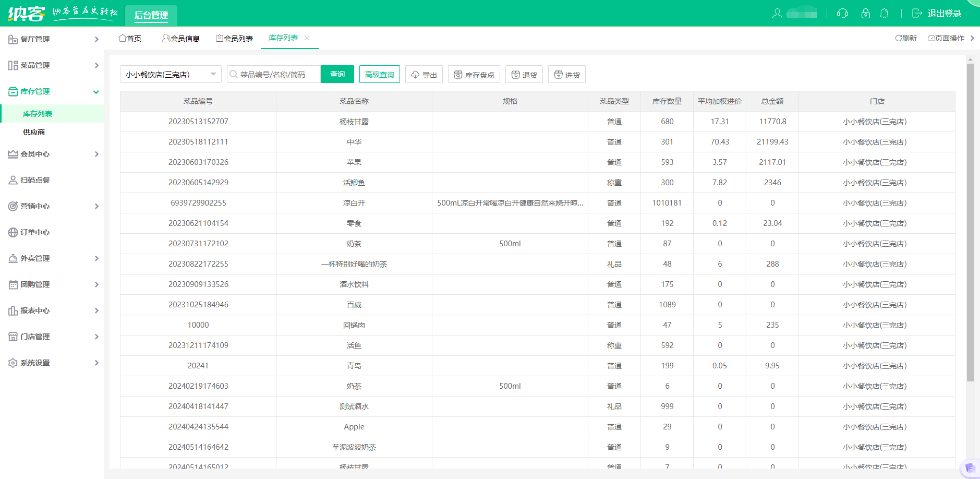Expand 外卖管理 menu chevron
This screenshot has width=980, height=479.
coord(96,258)
